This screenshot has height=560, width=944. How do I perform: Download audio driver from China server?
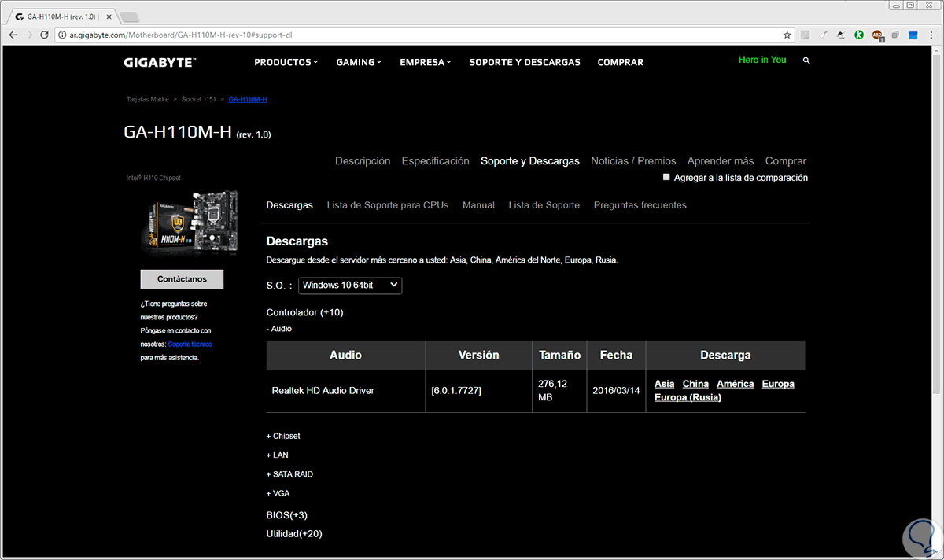695,384
